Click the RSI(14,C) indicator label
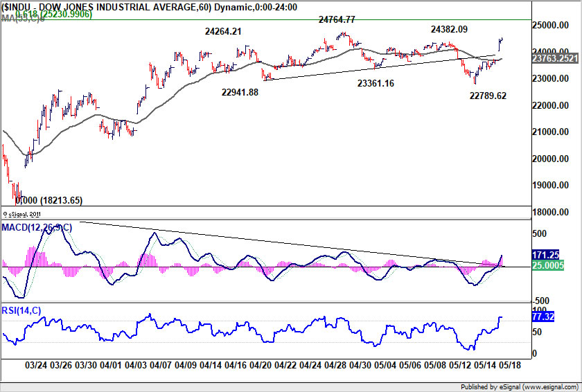Image resolution: width=582 pixels, height=392 pixels. (x=21, y=310)
